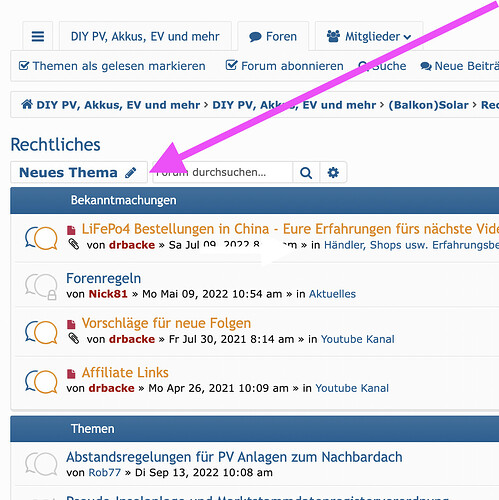Open (Balkon)Solar breadcrumb link

428,105
